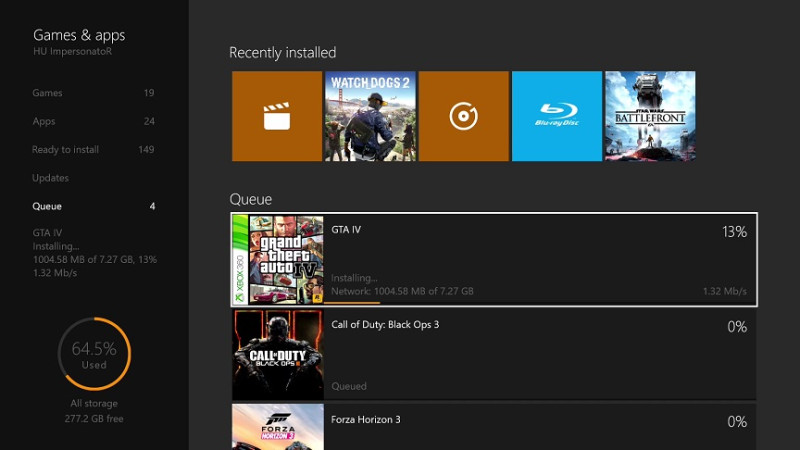Click the Queued status under Call of Duty
Image resolution: width=800 pixels, height=450 pixels.
[x=349, y=386]
